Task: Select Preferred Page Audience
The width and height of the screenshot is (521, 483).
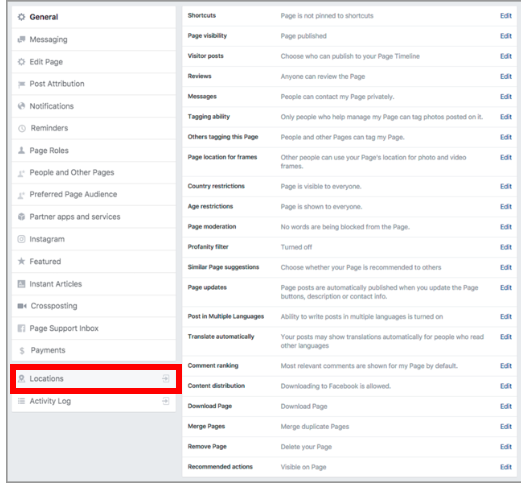Action: [x=94, y=194]
